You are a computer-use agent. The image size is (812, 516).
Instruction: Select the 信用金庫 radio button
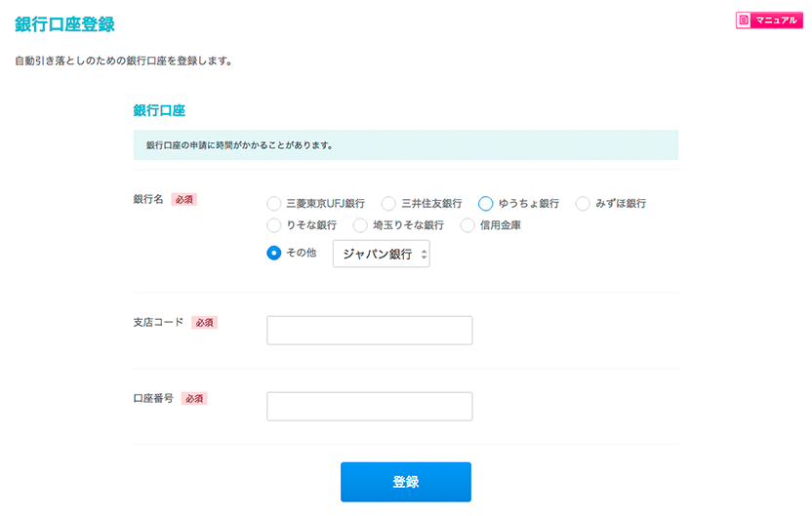pos(467,225)
